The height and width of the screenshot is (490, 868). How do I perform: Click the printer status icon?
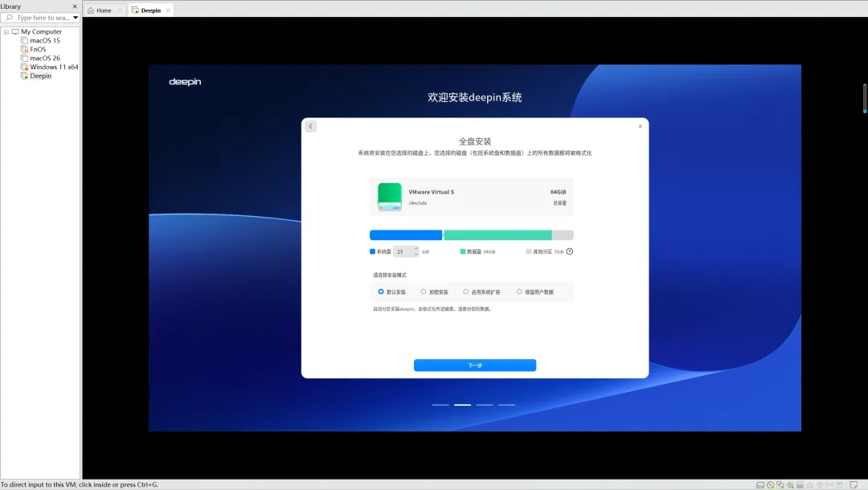click(800, 485)
